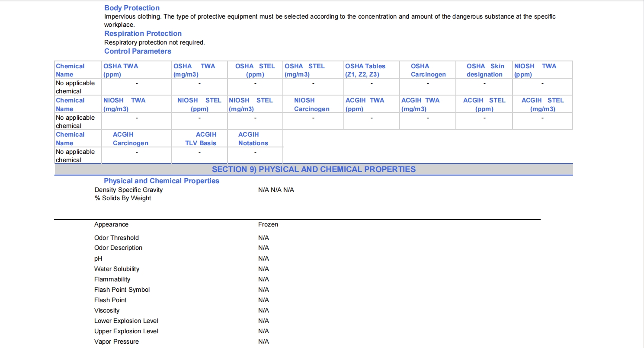
Task: Click the OSHA Tables (Z1, Z2, Z3) header
Action: click(x=365, y=70)
